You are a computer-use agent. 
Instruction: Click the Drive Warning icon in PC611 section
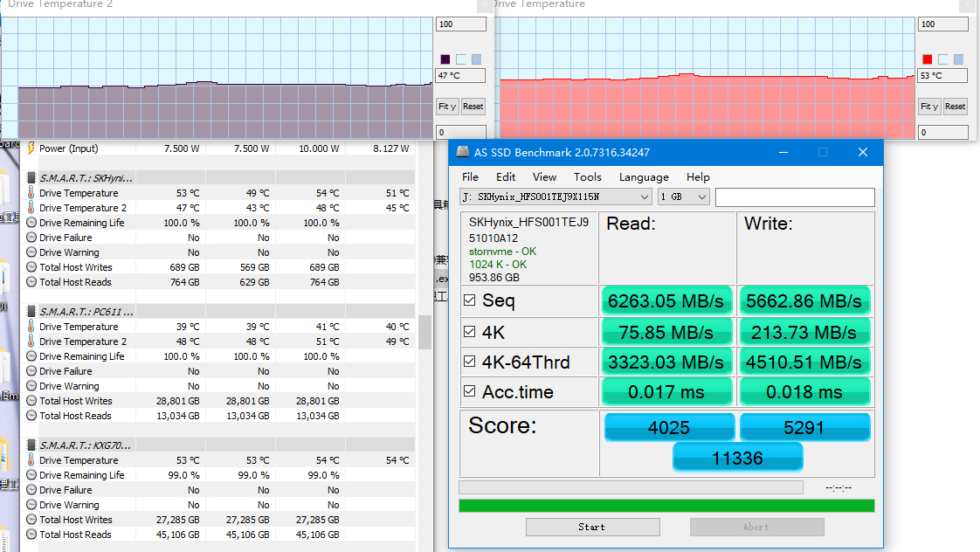(31, 386)
